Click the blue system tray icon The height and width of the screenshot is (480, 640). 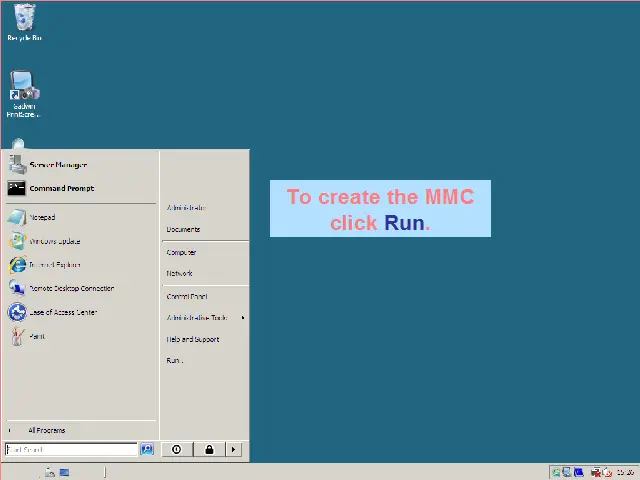tap(578, 473)
